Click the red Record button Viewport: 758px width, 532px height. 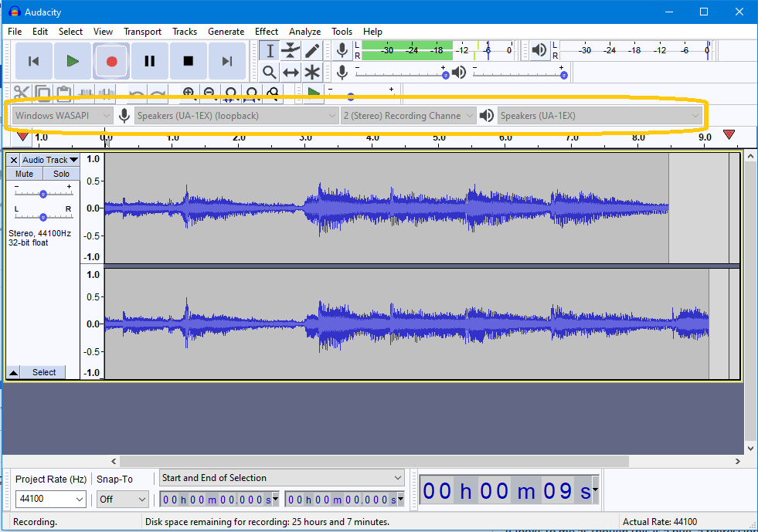(111, 61)
